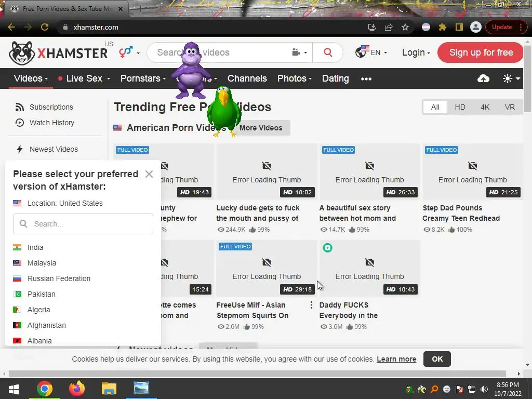Select the All quality filter
Image resolution: width=532 pixels, height=399 pixels.
click(435, 107)
